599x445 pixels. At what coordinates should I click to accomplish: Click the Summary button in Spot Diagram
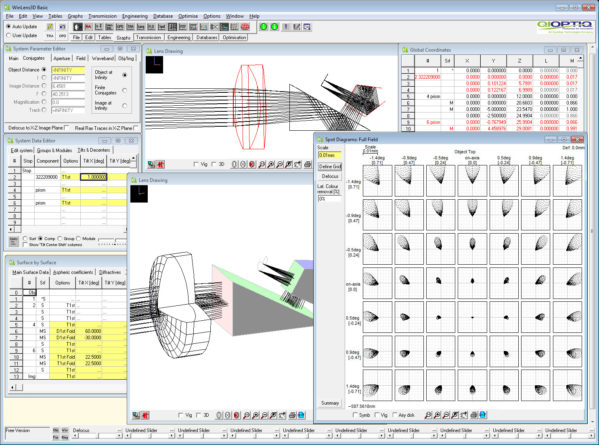click(x=330, y=403)
